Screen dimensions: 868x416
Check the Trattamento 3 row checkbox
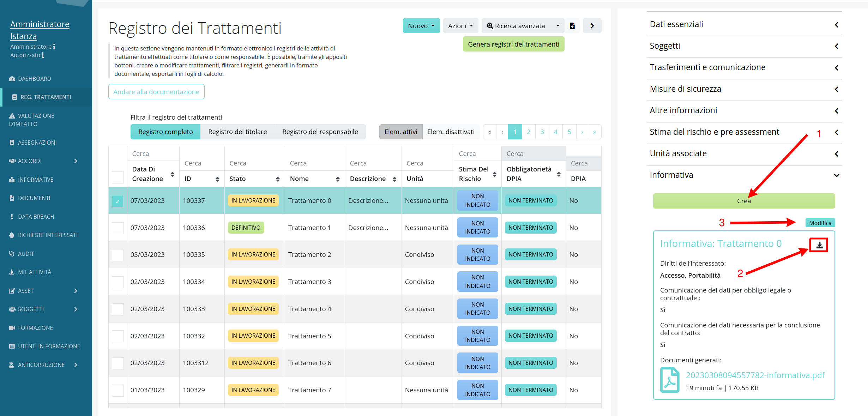click(118, 282)
